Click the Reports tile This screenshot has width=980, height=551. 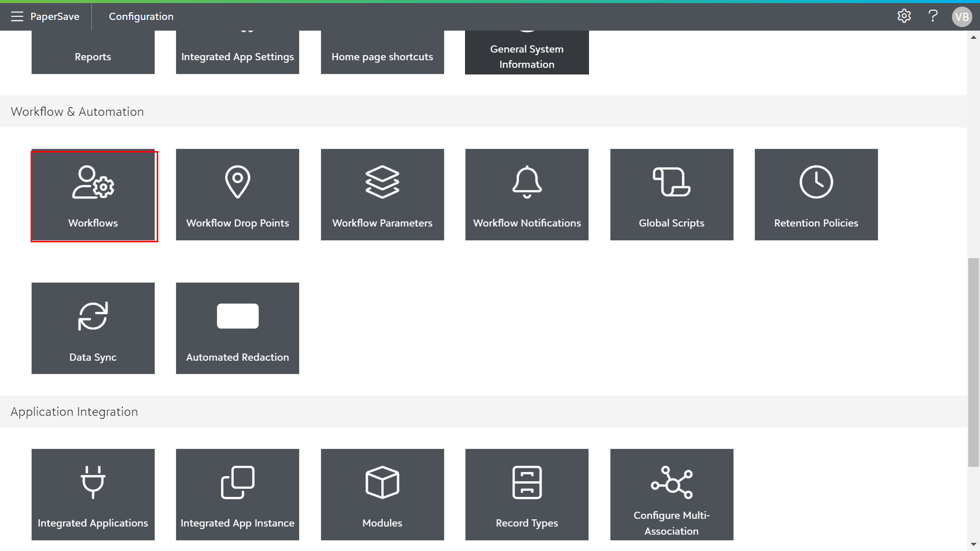[x=93, y=53]
